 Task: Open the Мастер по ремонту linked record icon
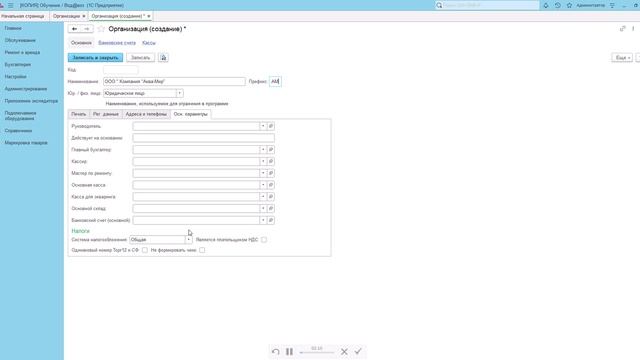pos(271,173)
